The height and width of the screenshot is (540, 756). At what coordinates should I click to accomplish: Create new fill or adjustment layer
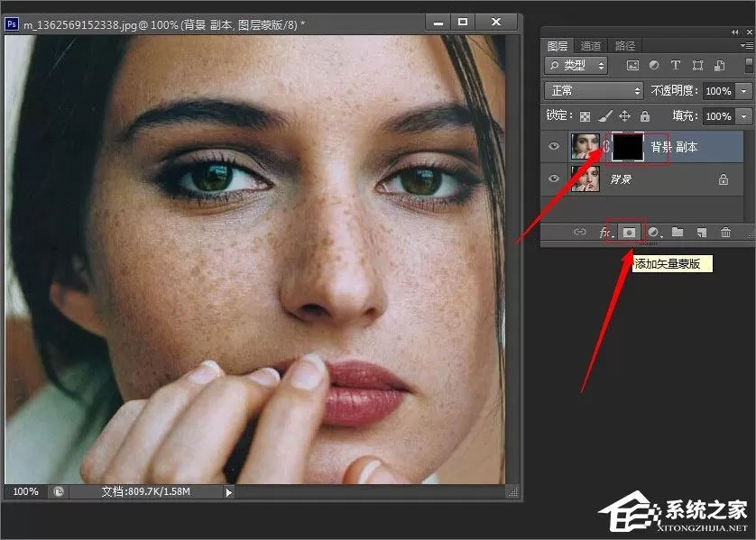[655, 233]
